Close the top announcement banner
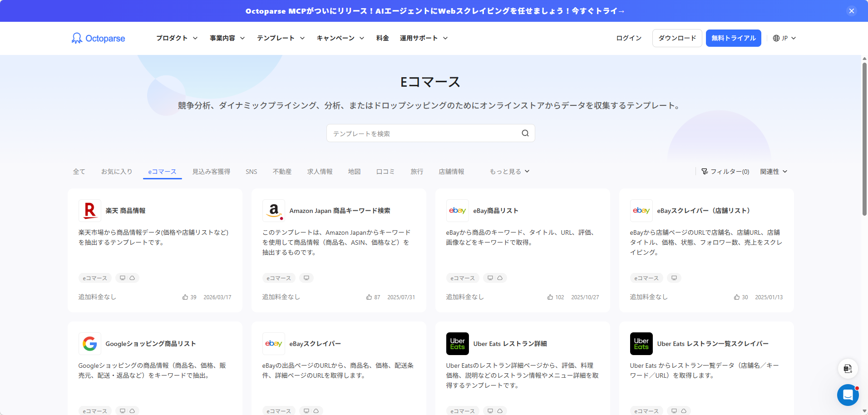The image size is (868, 415). click(x=851, y=11)
